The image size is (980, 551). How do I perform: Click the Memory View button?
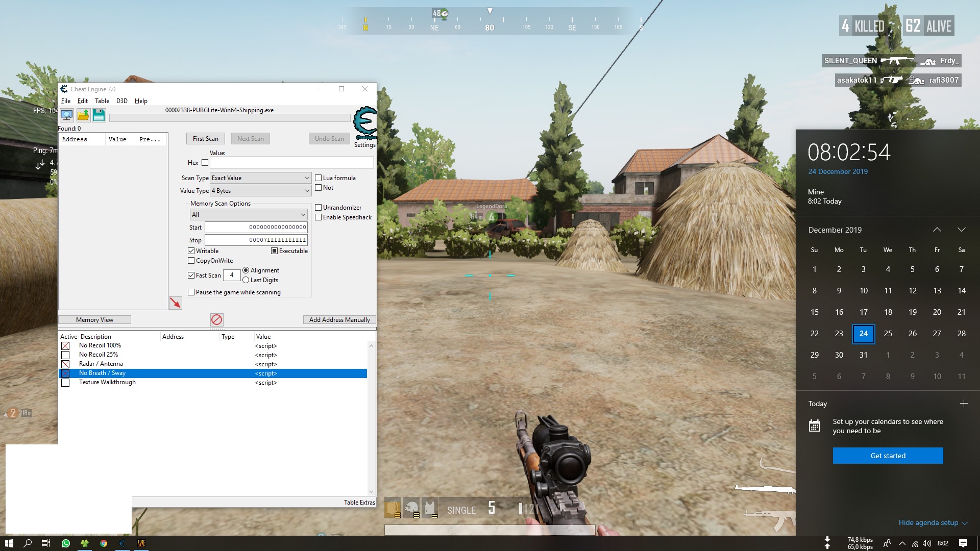click(94, 320)
